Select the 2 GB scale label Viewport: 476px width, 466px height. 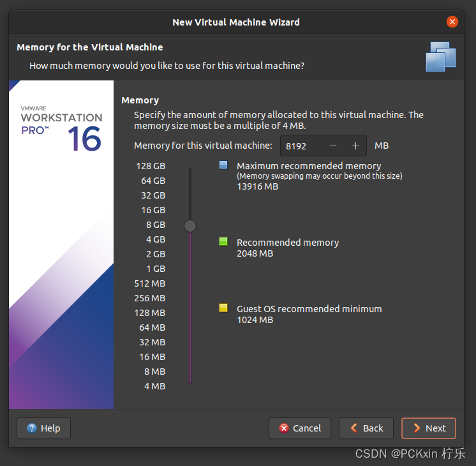pos(156,254)
